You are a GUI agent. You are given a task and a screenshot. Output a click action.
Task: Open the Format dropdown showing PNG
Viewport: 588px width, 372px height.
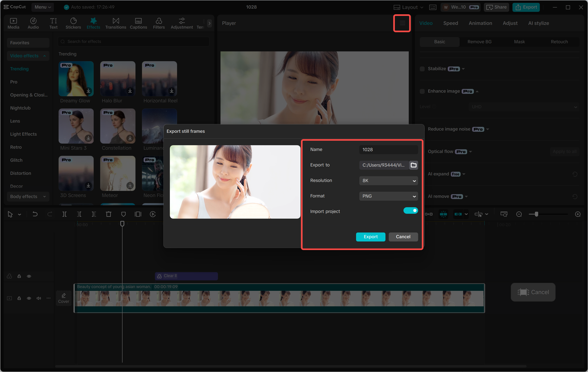pos(388,196)
